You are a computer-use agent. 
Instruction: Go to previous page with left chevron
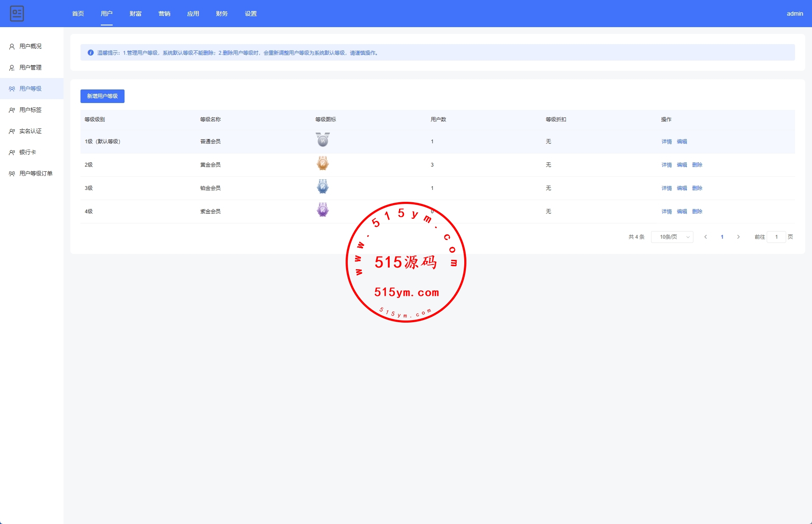(x=705, y=237)
